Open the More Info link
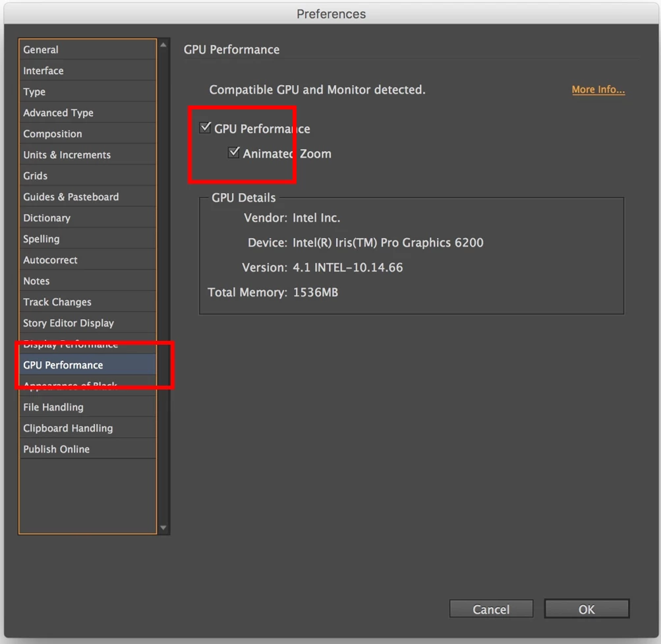The image size is (661, 644). (598, 90)
